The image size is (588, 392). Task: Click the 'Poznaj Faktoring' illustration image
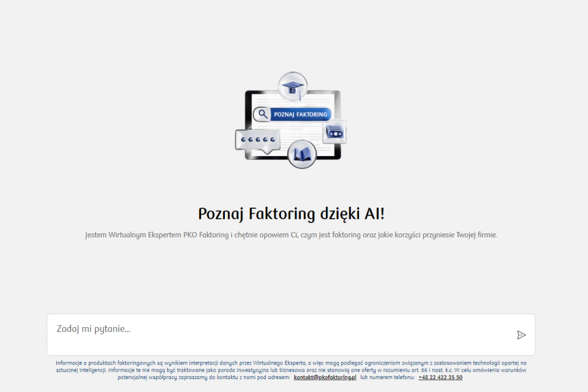click(x=291, y=120)
